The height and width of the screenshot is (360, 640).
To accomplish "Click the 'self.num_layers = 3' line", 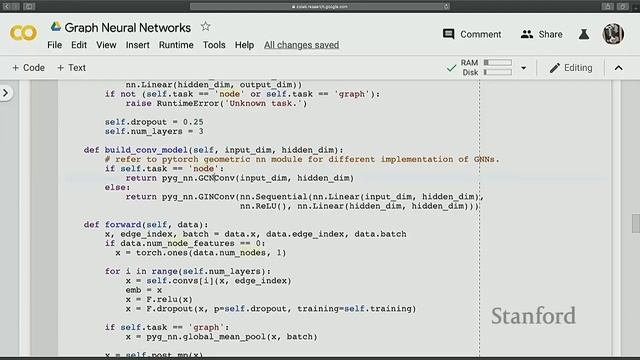I will (x=154, y=131).
